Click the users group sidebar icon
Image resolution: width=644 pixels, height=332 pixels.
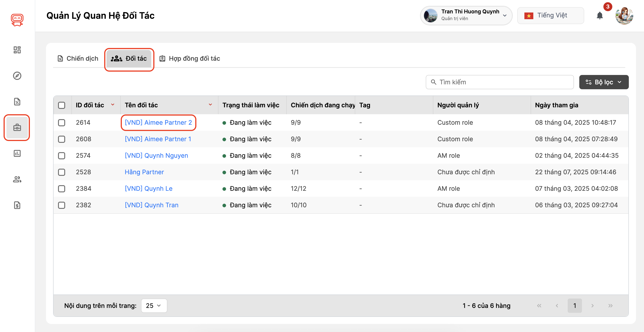[17, 179]
